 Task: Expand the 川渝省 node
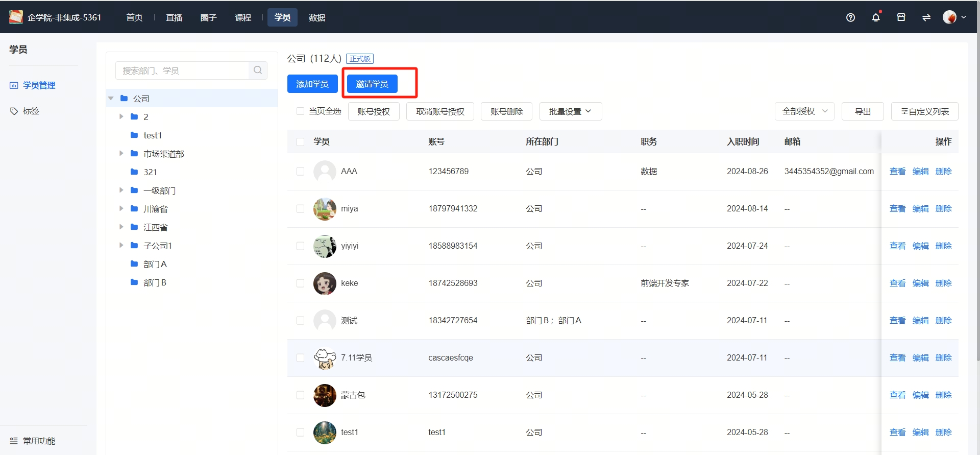point(121,208)
